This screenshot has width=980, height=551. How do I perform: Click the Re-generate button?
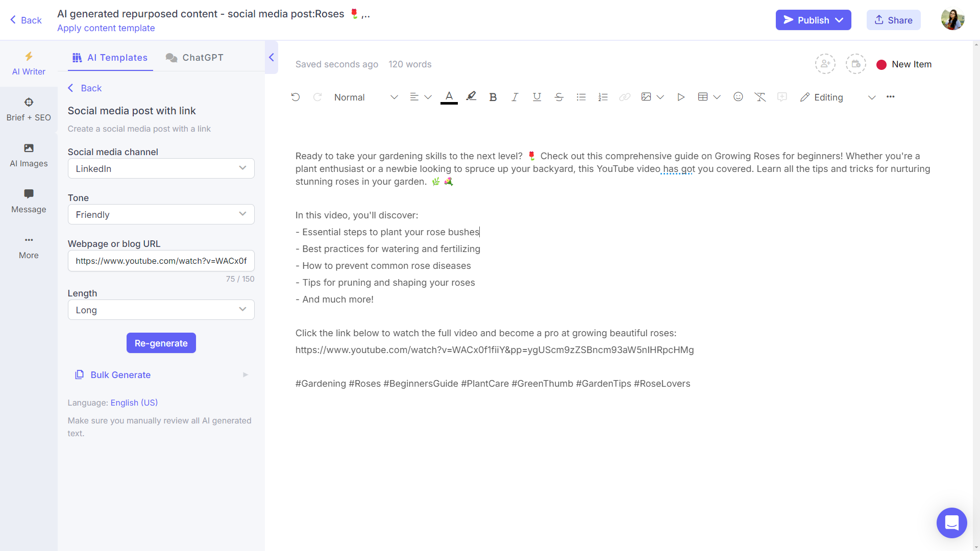[x=161, y=343]
